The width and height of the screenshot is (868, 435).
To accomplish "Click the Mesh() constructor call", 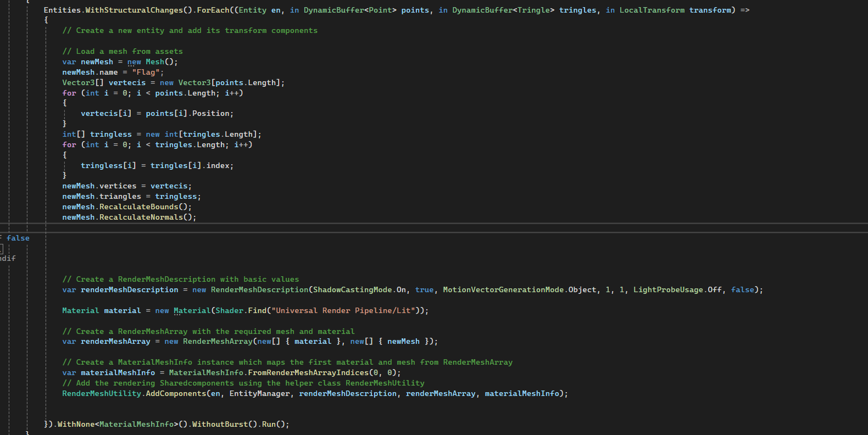I will 159,62.
